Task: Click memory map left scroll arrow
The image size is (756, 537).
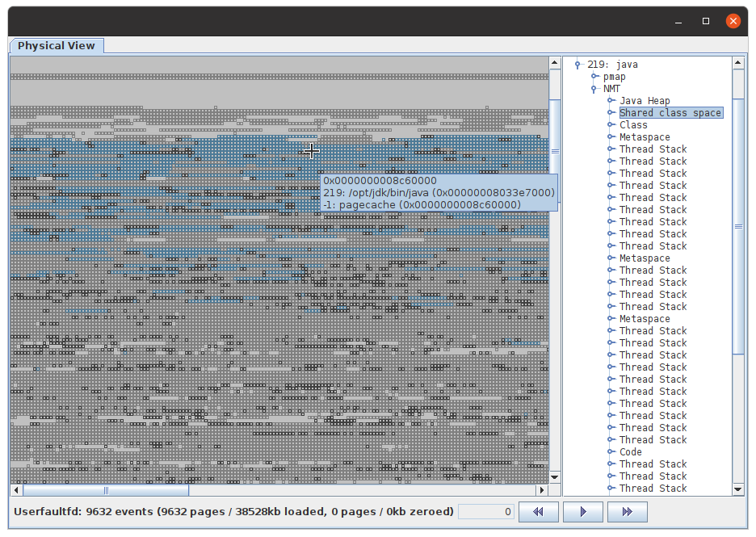Action: tap(16, 490)
